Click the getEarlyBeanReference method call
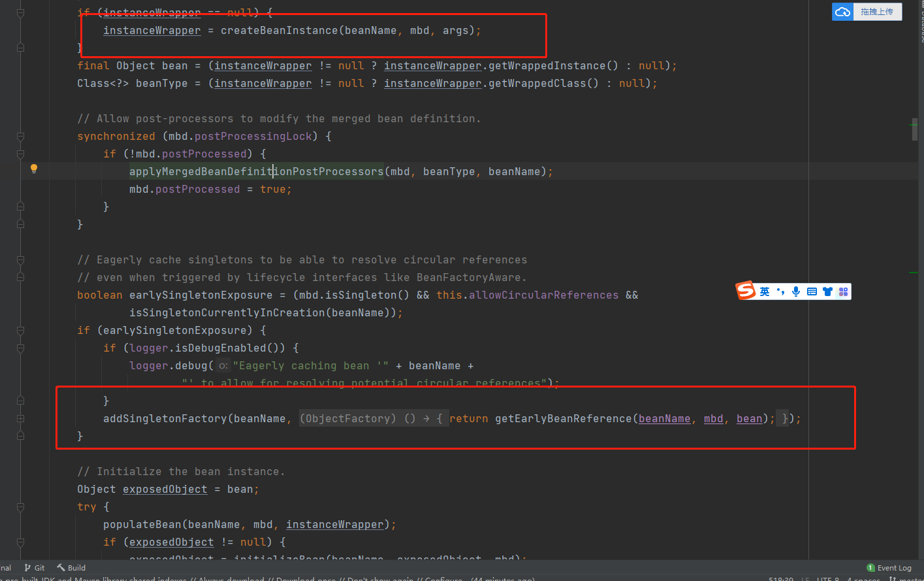Screen dimensions: 924x581 (563, 418)
